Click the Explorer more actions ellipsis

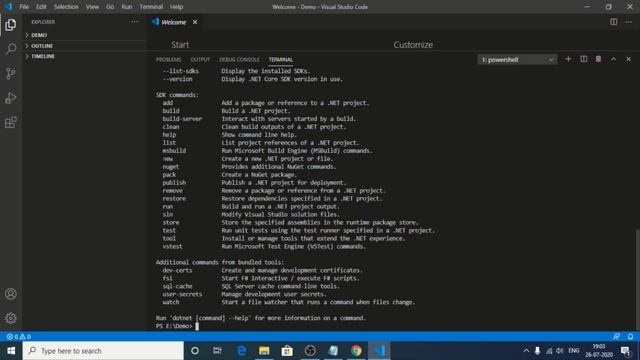[134, 22]
